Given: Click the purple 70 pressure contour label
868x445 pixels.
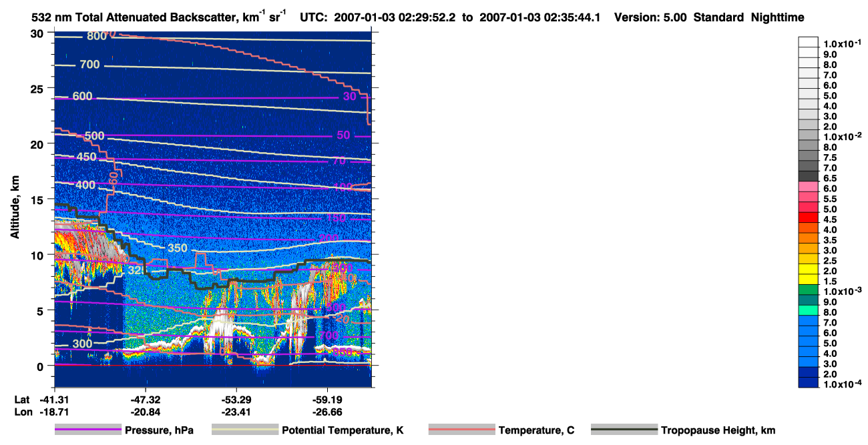Looking at the screenshot, I should pyautogui.click(x=339, y=161).
